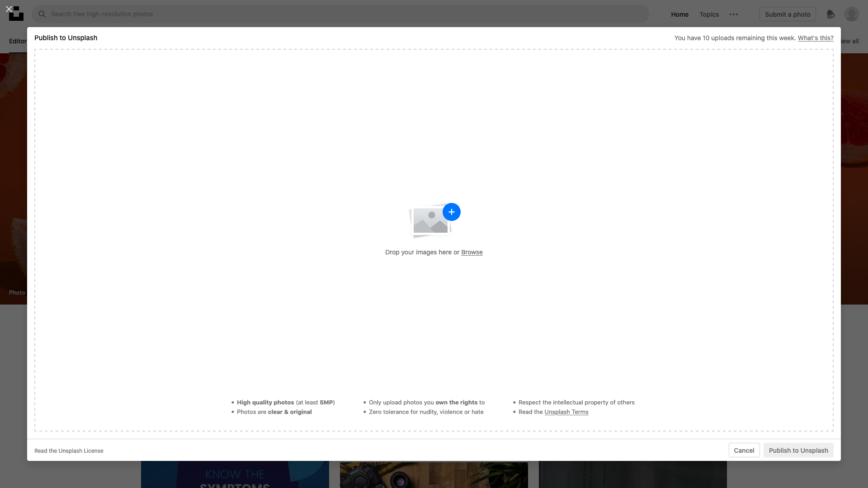Image resolution: width=868 pixels, height=488 pixels.
Task: Click the search magnifier icon
Action: pyautogui.click(x=42, y=14)
